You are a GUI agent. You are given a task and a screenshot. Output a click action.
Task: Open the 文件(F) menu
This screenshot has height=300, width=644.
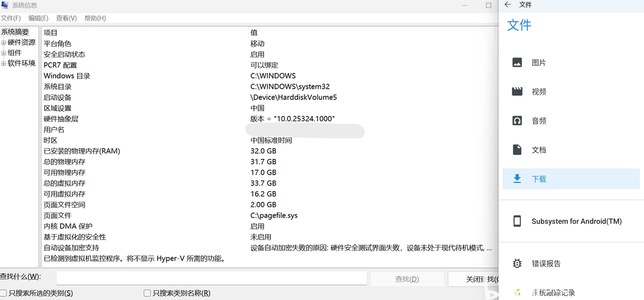click(11, 18)
